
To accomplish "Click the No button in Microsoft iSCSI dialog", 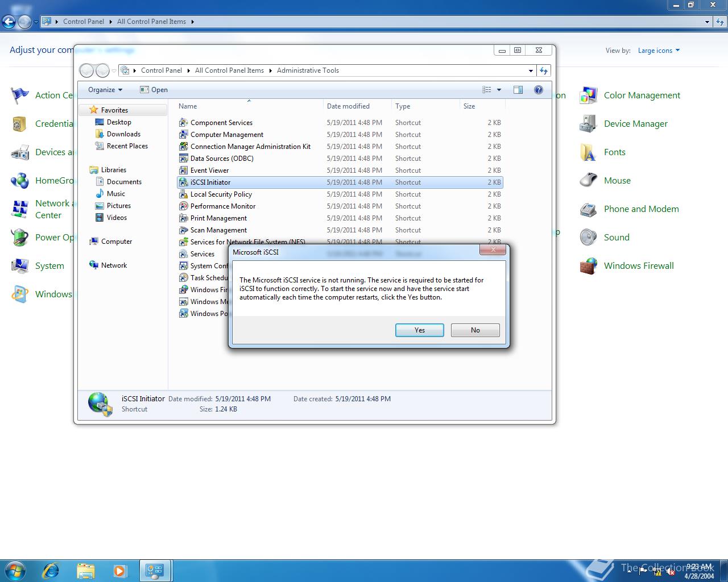I will [x=475, y=330].
